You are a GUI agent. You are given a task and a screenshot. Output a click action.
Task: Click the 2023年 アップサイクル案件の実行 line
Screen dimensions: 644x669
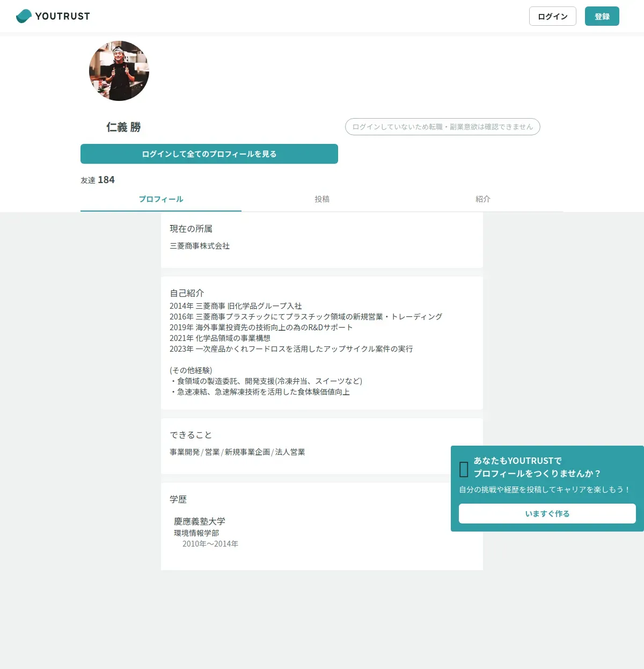[291, 349]
